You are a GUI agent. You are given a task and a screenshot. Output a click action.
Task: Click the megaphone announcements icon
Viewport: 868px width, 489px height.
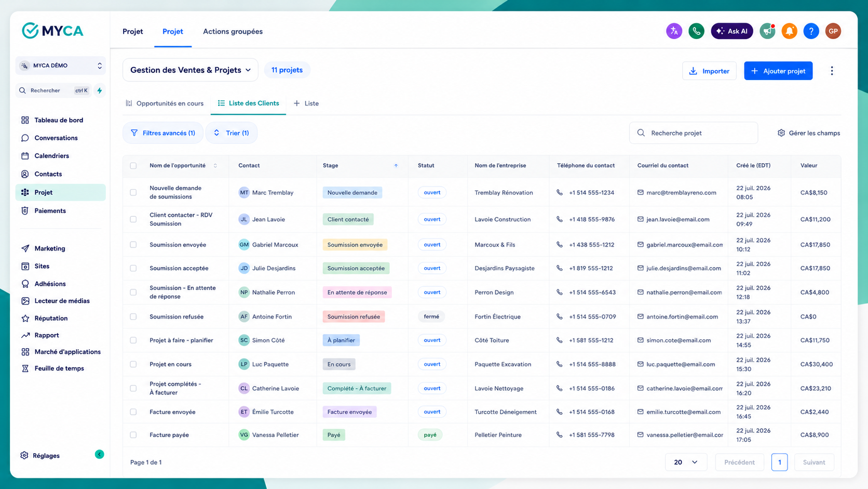(767, 31)
